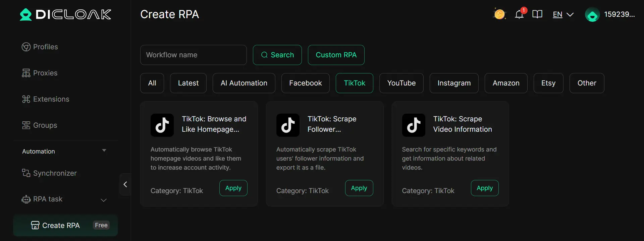644x241 pixels.
Task: Collapse the sidebar with the arrow handle
Action: pyautogui.click(x=125, y=184)
